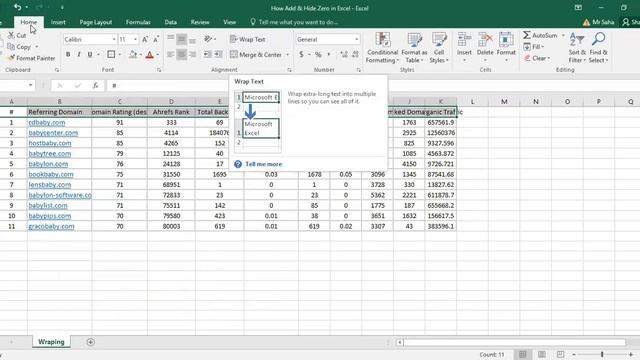Switch to Page Layout view in status bar
Screen dimensions: 640x360
click(x=542, y=354)
